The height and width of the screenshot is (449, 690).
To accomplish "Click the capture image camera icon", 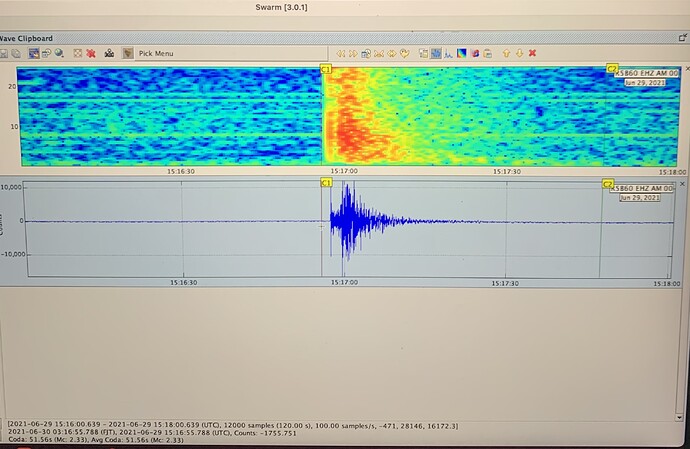I will [109, 54].
